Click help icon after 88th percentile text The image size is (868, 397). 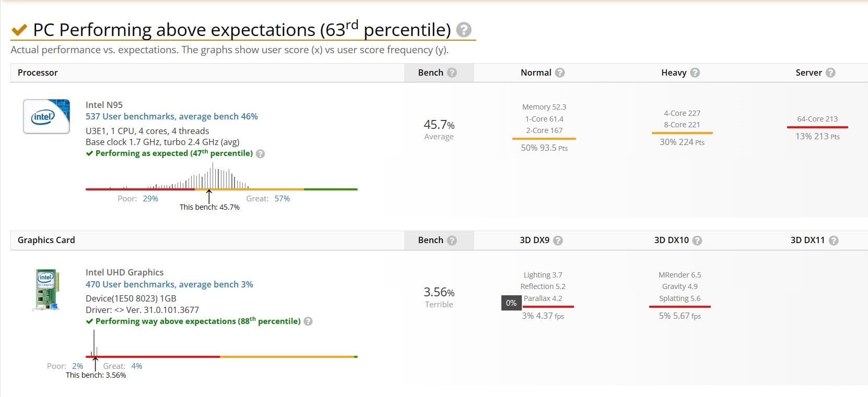(308, 321)
